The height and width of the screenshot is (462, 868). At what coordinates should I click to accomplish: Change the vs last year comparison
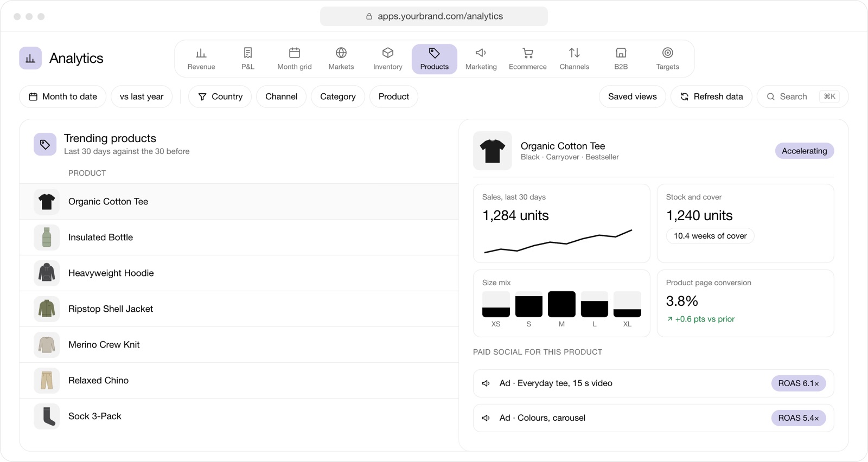pyautogui.click(x=142, y=97)
